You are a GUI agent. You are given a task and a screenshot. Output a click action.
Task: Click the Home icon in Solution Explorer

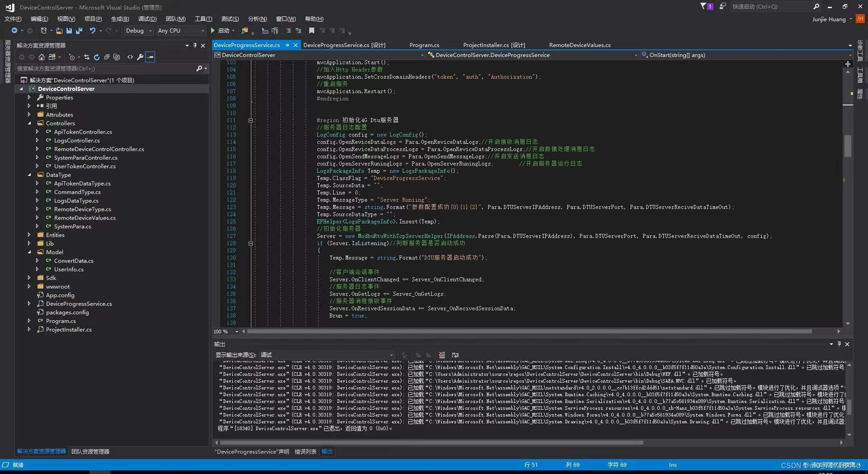click(x=42, y=57)
